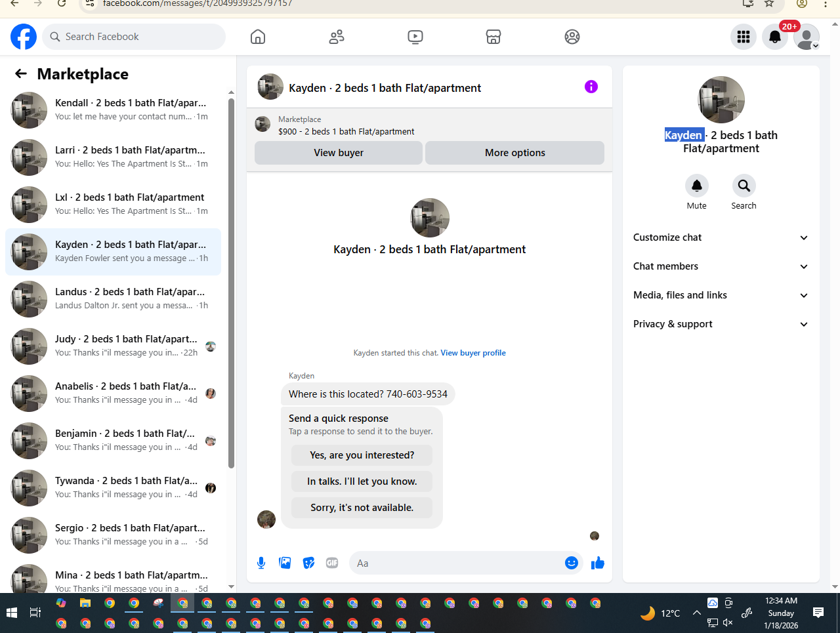Select Kayden's conversation in the list
The width and height of the screenshot is (840, 633).
click(113, 252)
